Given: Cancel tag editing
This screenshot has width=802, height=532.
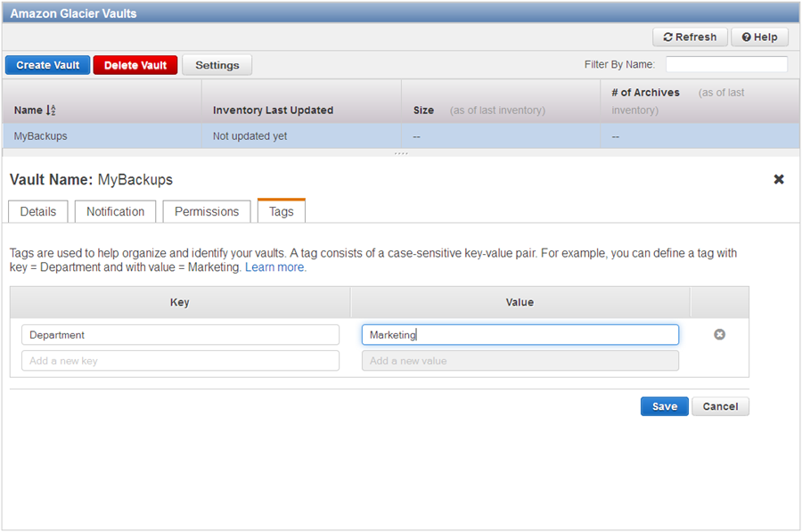Looking at the screenshot, I should click(720, 406).
